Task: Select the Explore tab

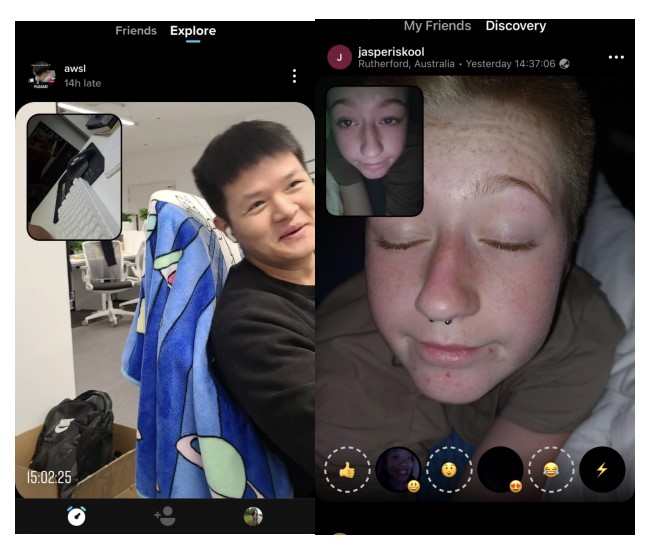Action: (x=193, y=31)
